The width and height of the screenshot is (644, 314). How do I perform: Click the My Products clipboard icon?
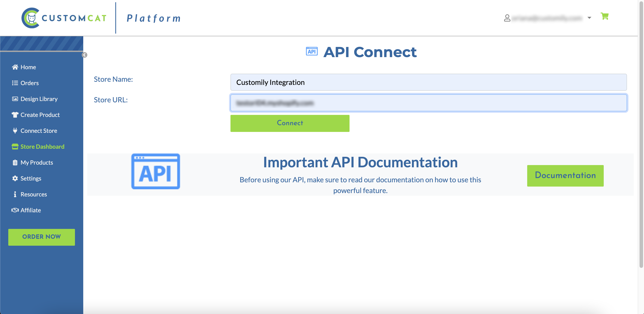[x=15, y=163]
